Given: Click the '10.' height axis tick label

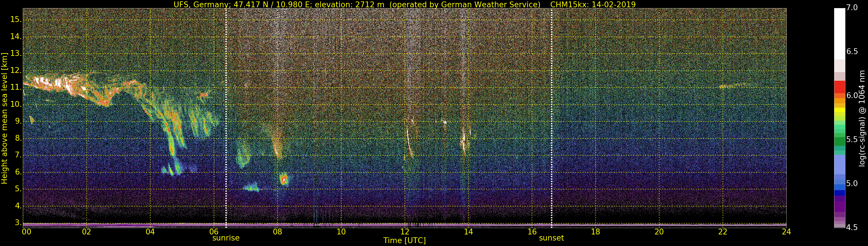Looking at the screenshot, I should pyautogui.click(x=16, y=104).
